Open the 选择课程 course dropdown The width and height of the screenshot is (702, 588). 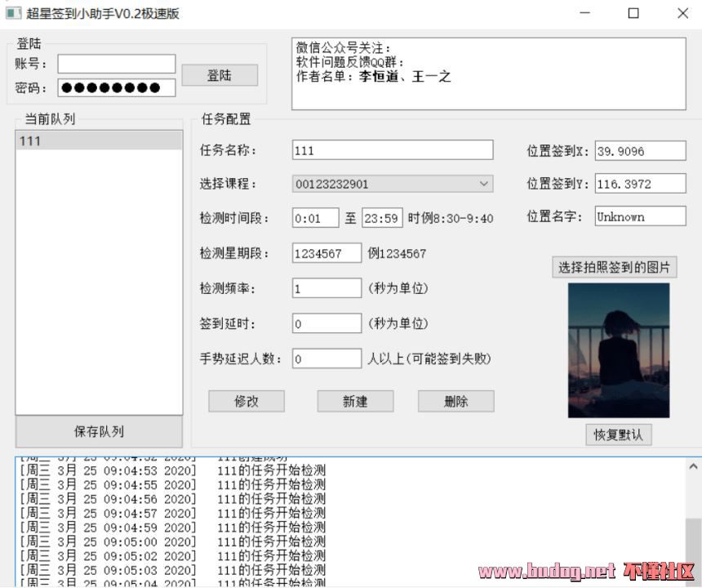pos(392,184)
